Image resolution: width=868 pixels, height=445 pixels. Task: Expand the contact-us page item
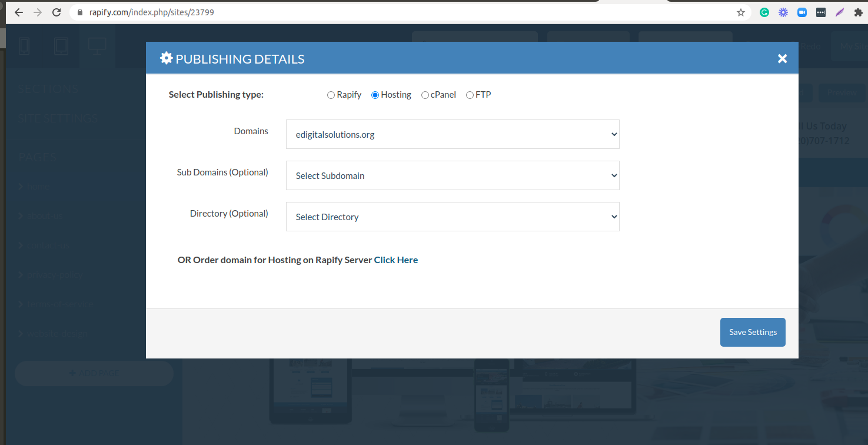coord(44,245)
